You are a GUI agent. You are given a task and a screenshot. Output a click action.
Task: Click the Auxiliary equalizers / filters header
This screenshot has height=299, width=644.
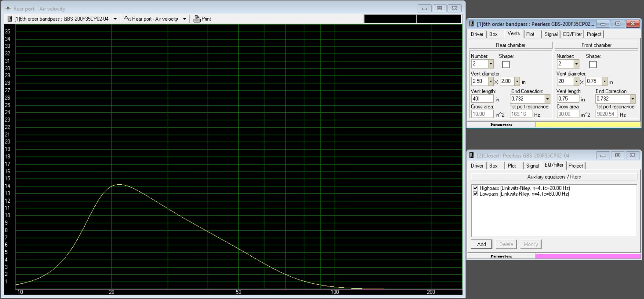point(554,177)
